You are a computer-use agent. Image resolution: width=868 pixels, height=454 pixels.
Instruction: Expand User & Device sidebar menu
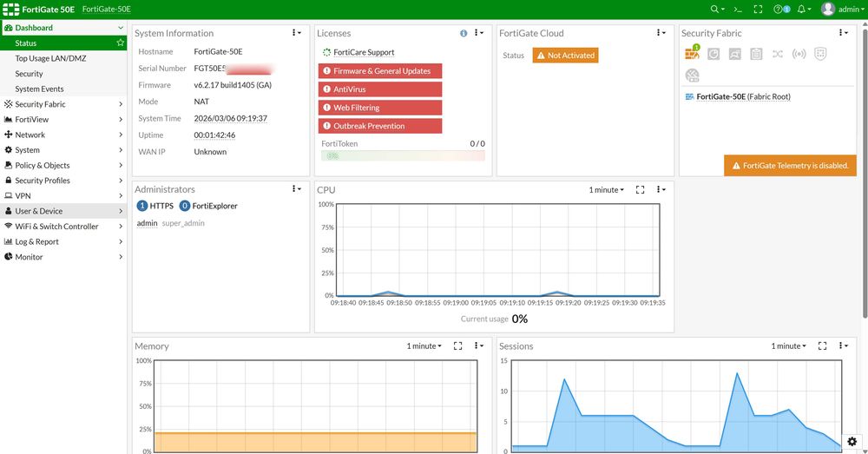click(x=63, y=211)
